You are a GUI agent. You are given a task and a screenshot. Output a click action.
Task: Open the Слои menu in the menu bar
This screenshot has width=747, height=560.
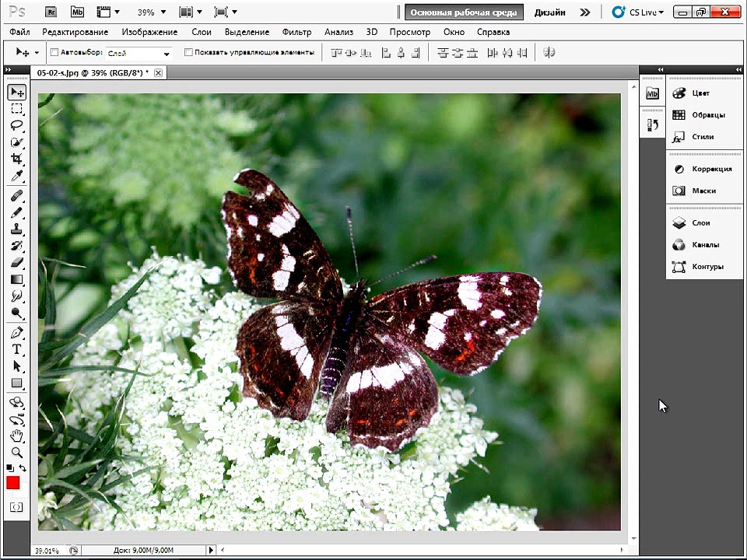pyautogui.click(x=202, y=32)
